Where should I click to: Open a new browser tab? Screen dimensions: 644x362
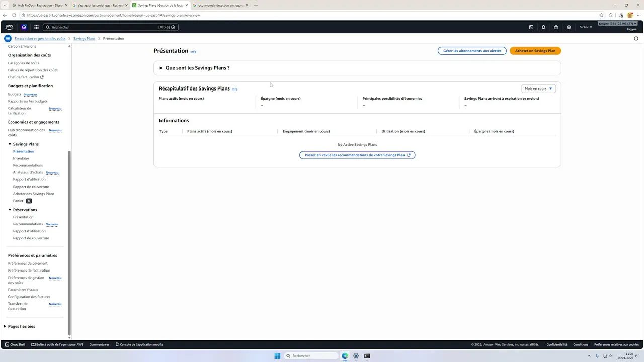click(256, 5)
